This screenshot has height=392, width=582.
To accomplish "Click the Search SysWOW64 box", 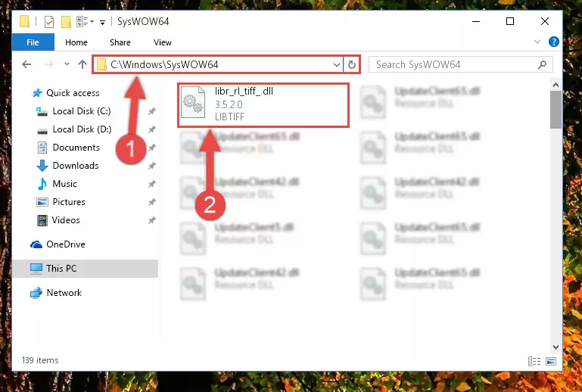I will [x=461, y=64].
